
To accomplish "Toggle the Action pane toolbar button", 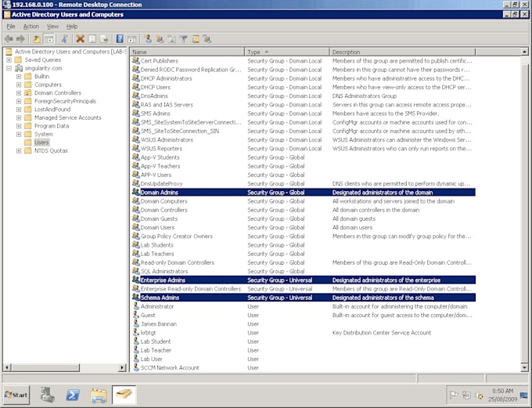I will click(x=131, y=39).
